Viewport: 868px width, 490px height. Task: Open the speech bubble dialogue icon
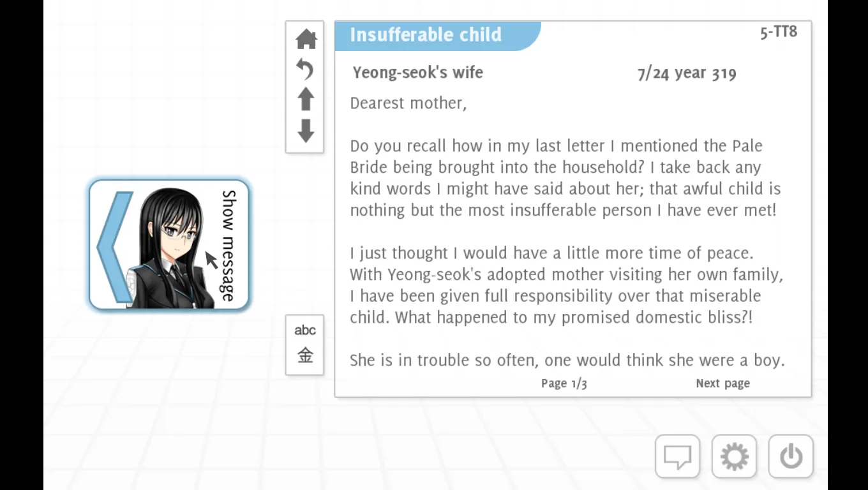coord(677,456)
